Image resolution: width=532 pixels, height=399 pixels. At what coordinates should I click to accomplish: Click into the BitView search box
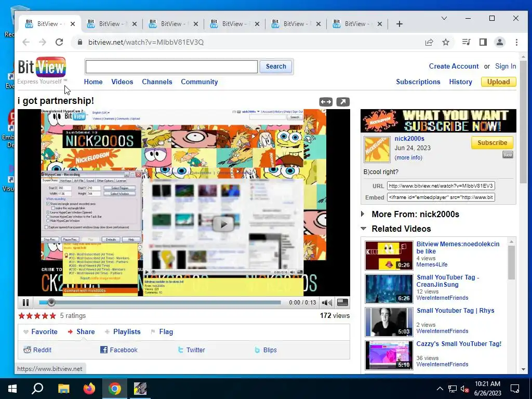click(171, 66)
